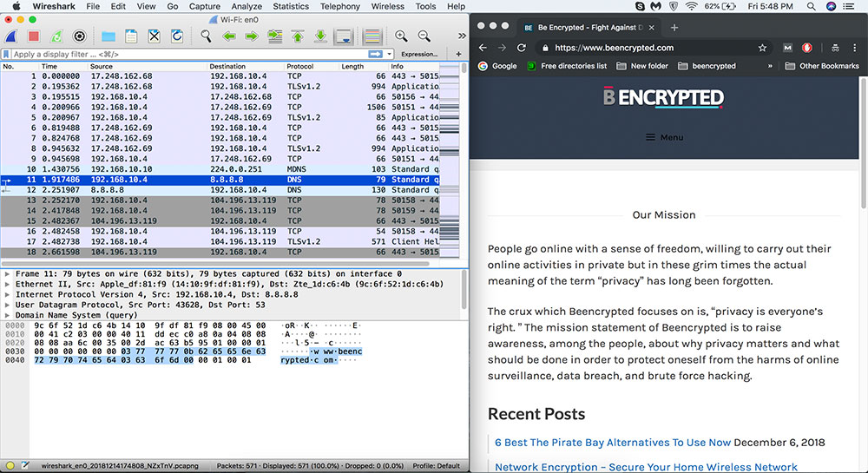Select packet 12 DNS response from 8.8.8.8
This screenshot has height=473, width=868.
[221, 190]
